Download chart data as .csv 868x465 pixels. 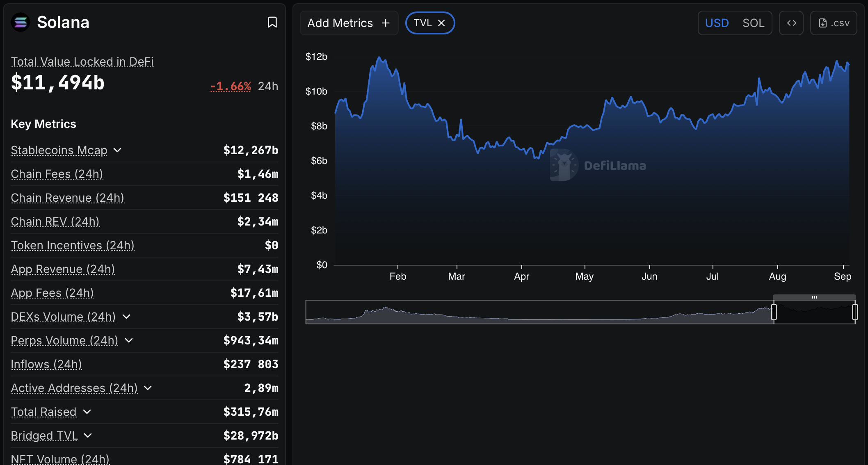tap(834, 23)
